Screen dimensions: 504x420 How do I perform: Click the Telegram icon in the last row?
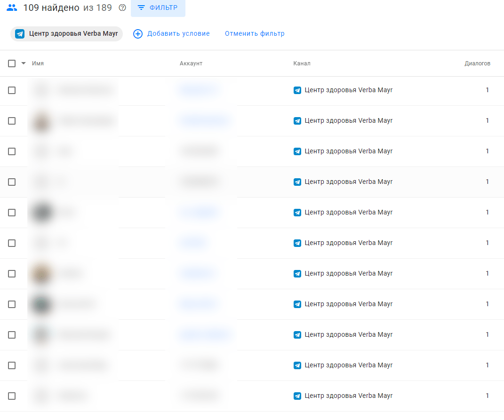(x=297, y=396)
